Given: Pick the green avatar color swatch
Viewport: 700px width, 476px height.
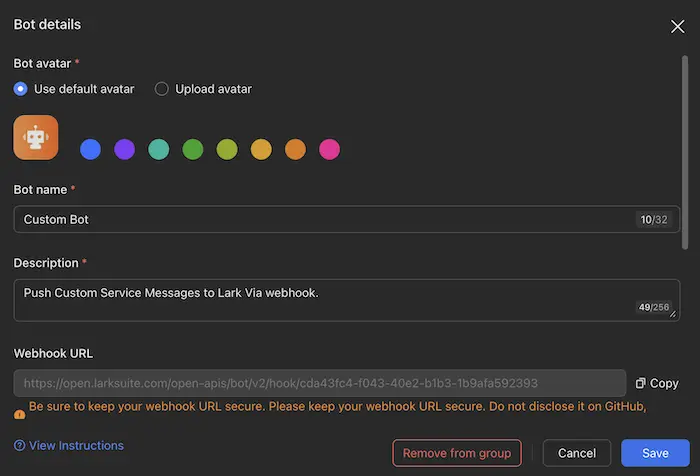Looking at the screenshot, I should point(193,149).
